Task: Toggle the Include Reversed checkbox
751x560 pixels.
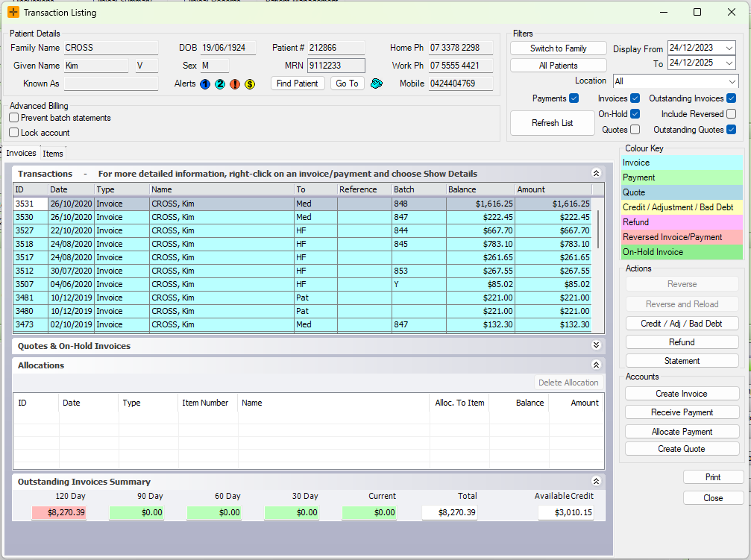Action: 731,114
